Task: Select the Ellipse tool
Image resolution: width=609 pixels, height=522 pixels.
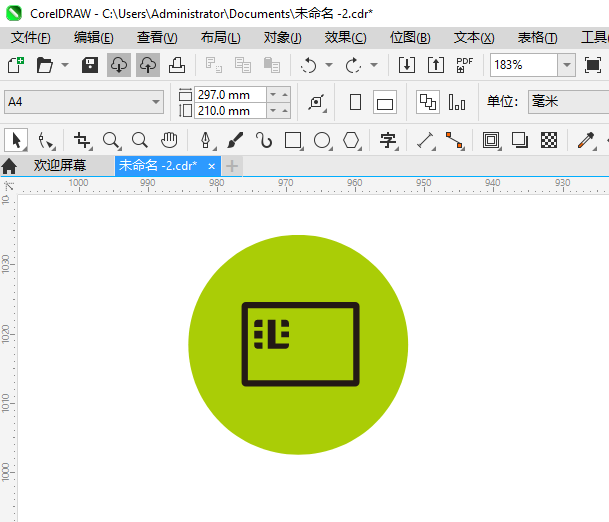Action: pos(322,140)
